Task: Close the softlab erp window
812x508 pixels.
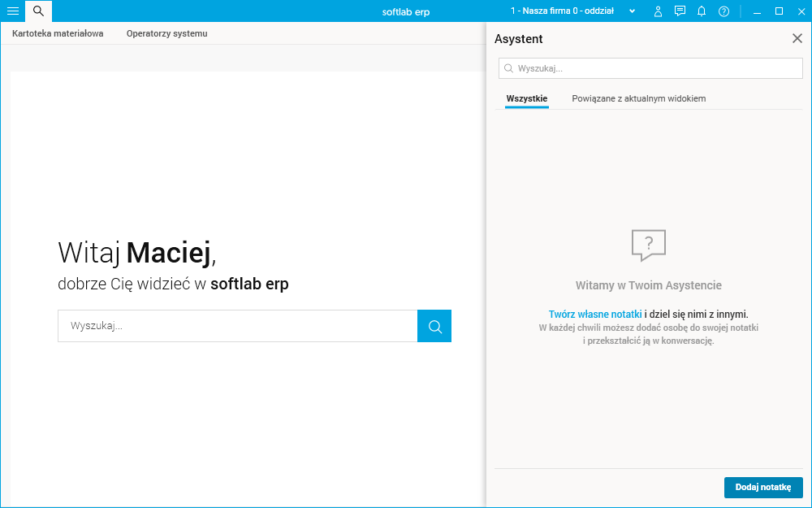Action: tap(801, 11)
